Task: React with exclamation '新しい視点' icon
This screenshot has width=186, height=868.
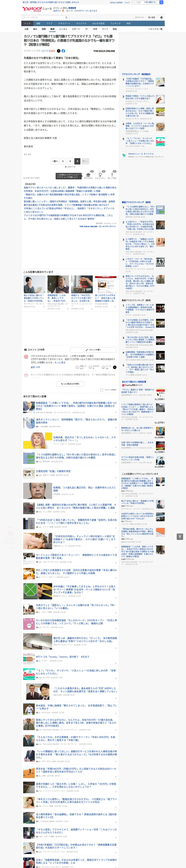Action: (112, 175)
